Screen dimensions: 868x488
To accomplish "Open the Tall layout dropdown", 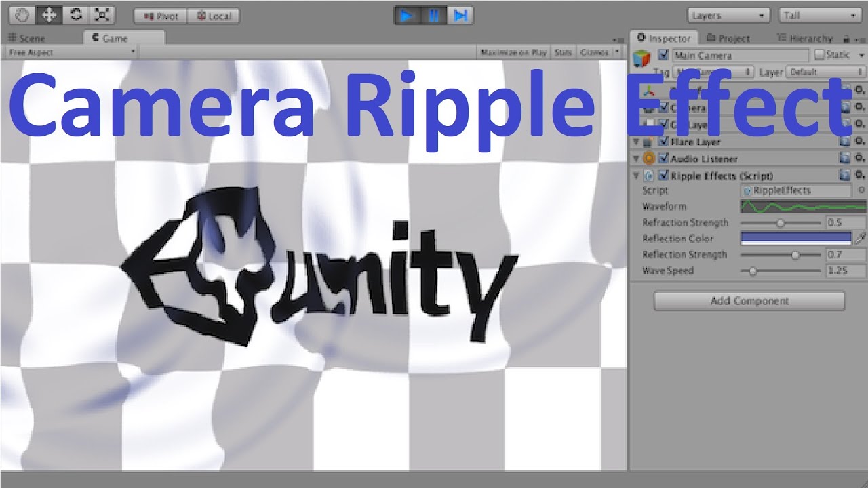I will 820,16.
